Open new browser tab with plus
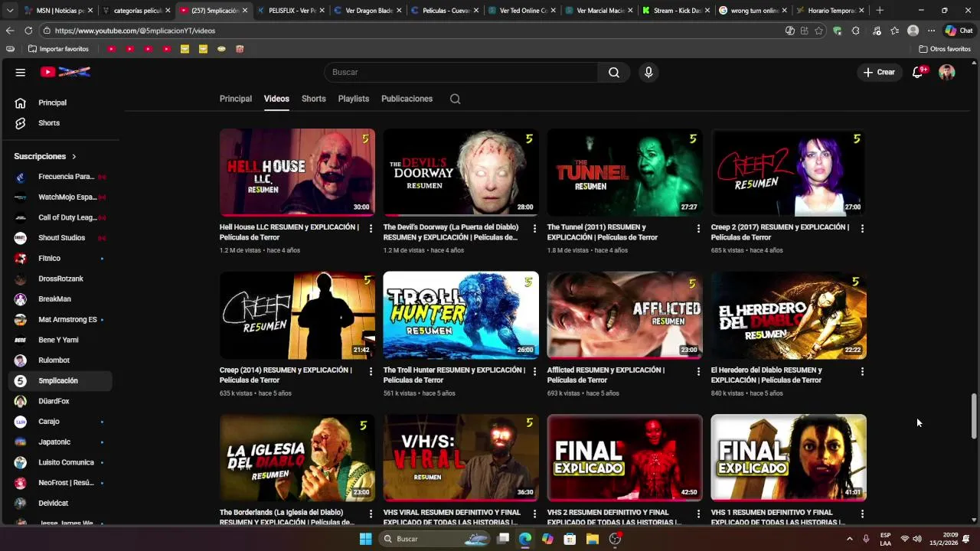Screen dimensions: 980x551 coord(880,11)
